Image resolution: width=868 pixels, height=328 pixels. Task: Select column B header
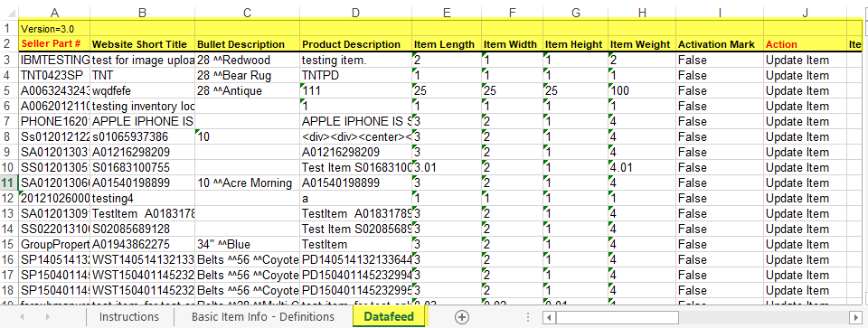point(142,12)
